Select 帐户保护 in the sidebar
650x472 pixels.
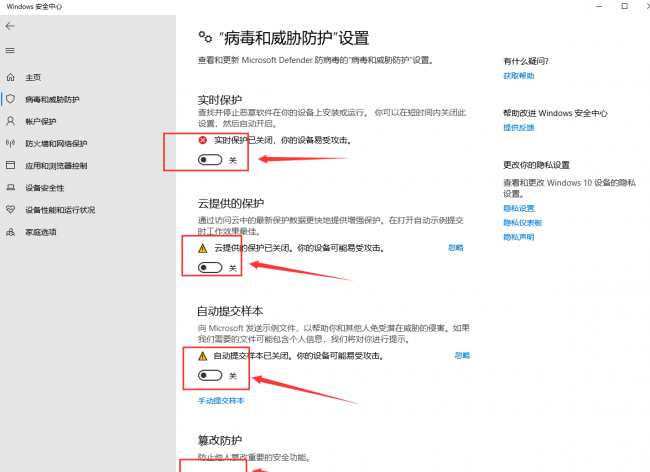pyautogui.click(x=41, y=121)
